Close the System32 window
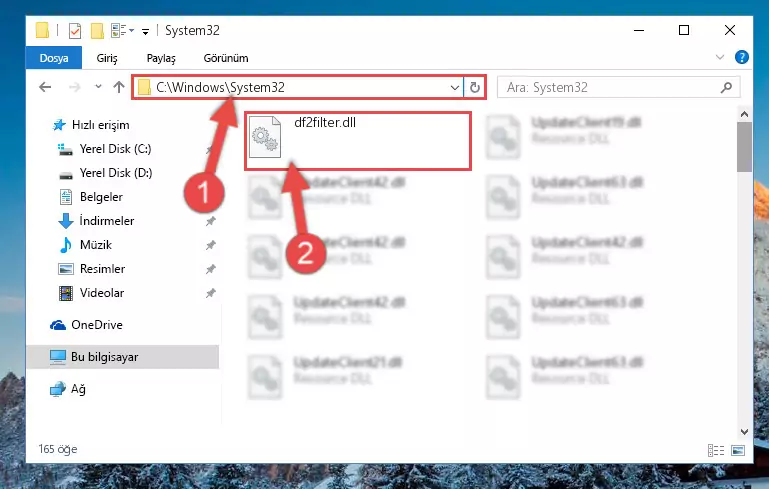This screenshot has width=769, height=489. (x=730, y=30)
